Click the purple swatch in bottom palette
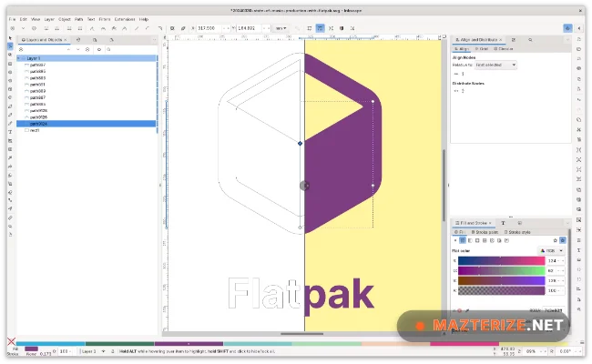 tap(189, 344)
